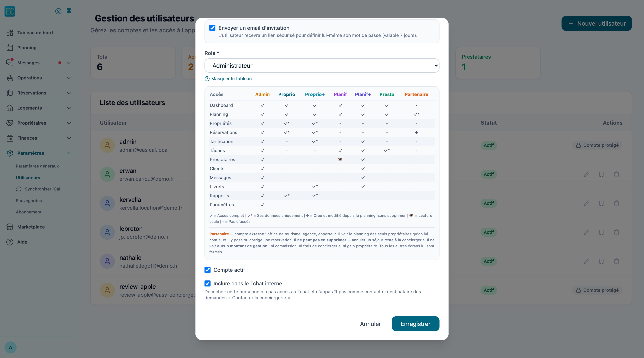Image resolution: width=644 pixels, height=358 pixels.
Task: Click the pause icon for nathalie
Action: (x=601, y=261)
